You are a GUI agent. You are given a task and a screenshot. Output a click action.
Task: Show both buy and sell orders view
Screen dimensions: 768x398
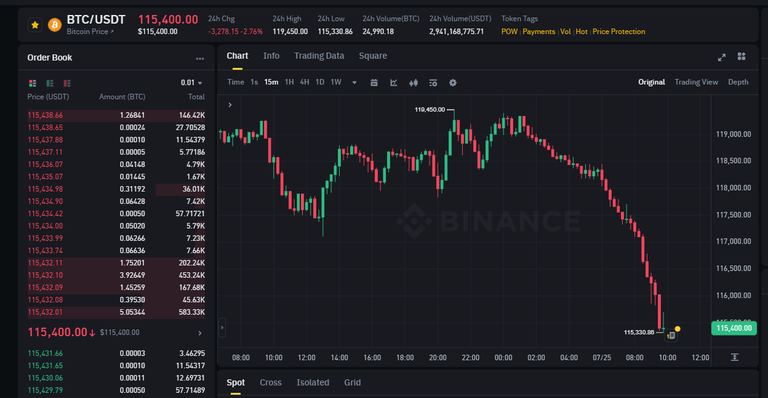click(x=33, y=83)
